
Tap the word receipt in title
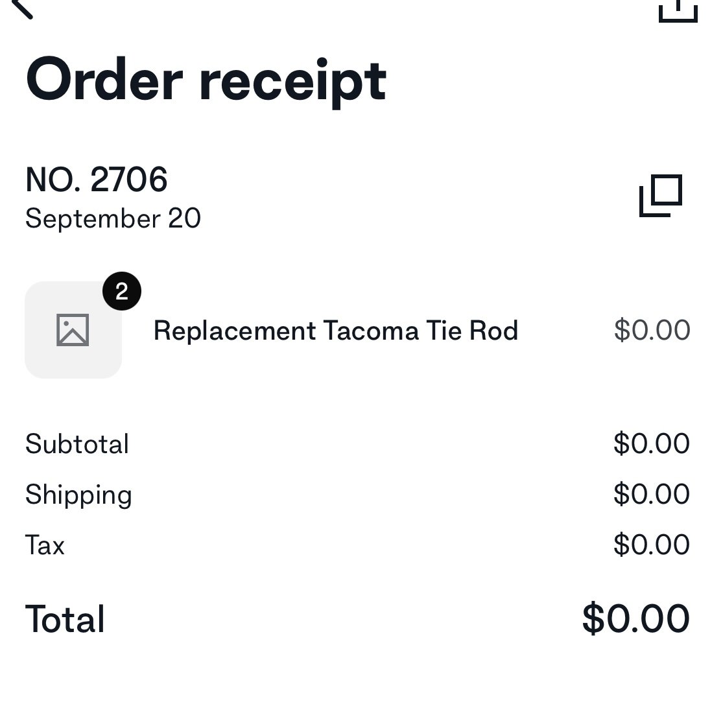tap(293, 82)
